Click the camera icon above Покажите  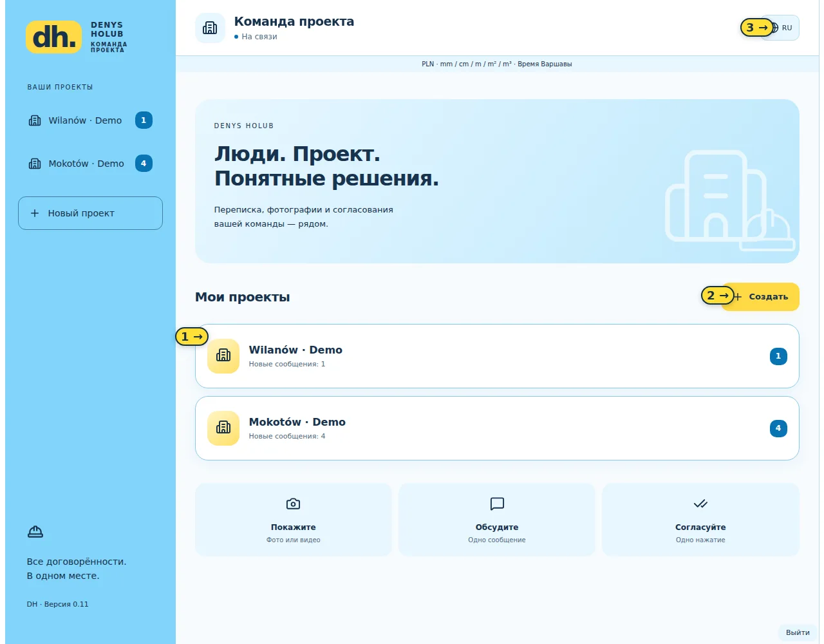[x=294, y=504]
